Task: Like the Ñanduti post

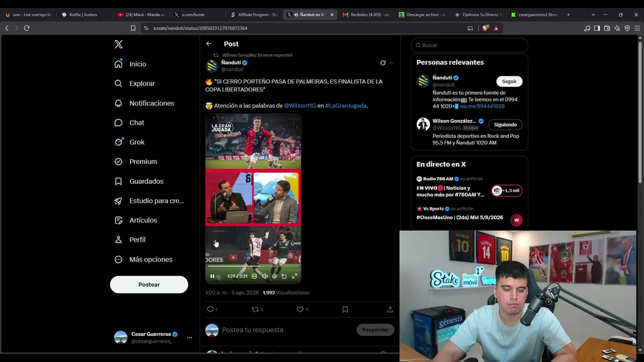Action: click(x=303, y=310)
